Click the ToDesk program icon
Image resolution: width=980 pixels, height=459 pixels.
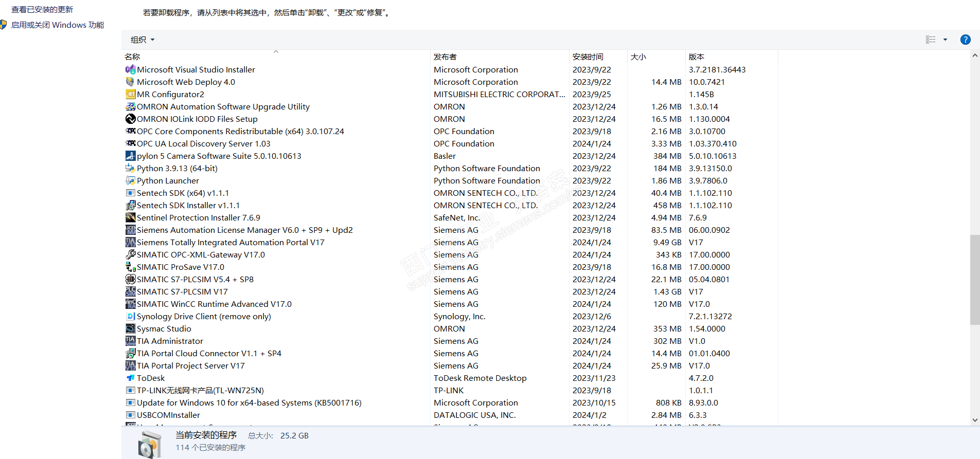[131, 378]
